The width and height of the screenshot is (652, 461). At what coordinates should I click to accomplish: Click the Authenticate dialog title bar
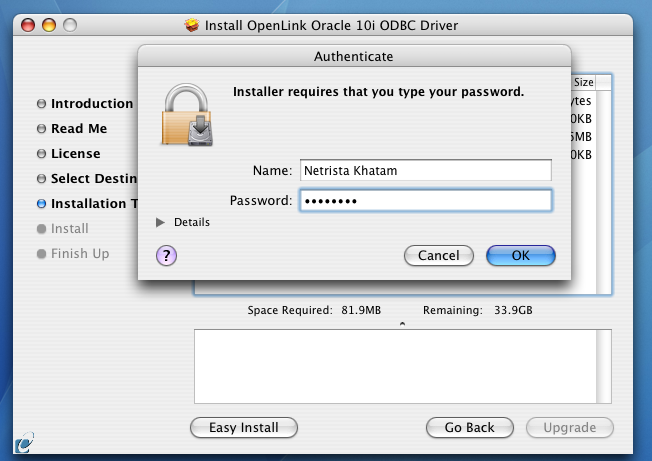(354, 56)
